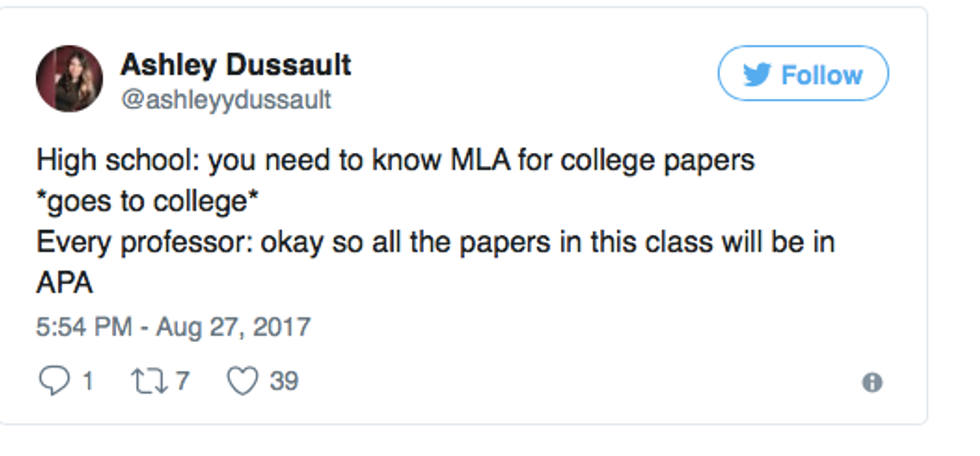Click the reply speech bubble icon
This screenshot has width=980, height=456.
point(52,381)
